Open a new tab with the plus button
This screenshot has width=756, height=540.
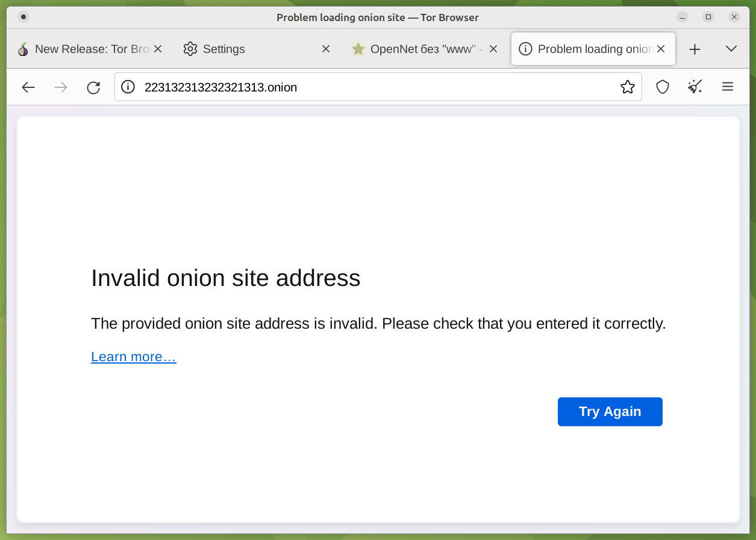(695, 49)
